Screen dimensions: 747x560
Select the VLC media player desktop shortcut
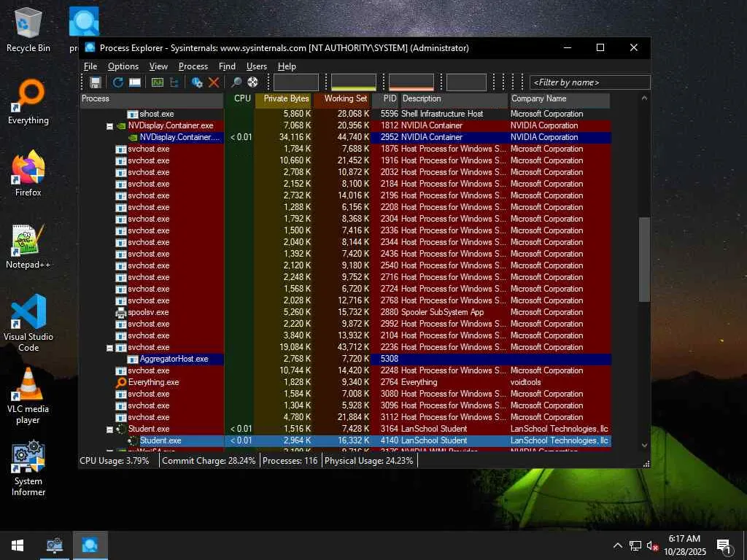[x=28, y=396]
